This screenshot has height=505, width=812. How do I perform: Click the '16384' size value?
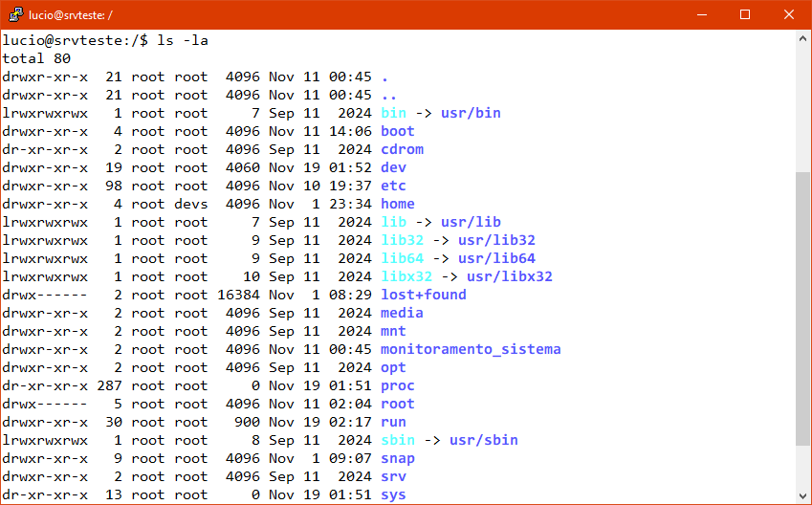click(238, 295)
